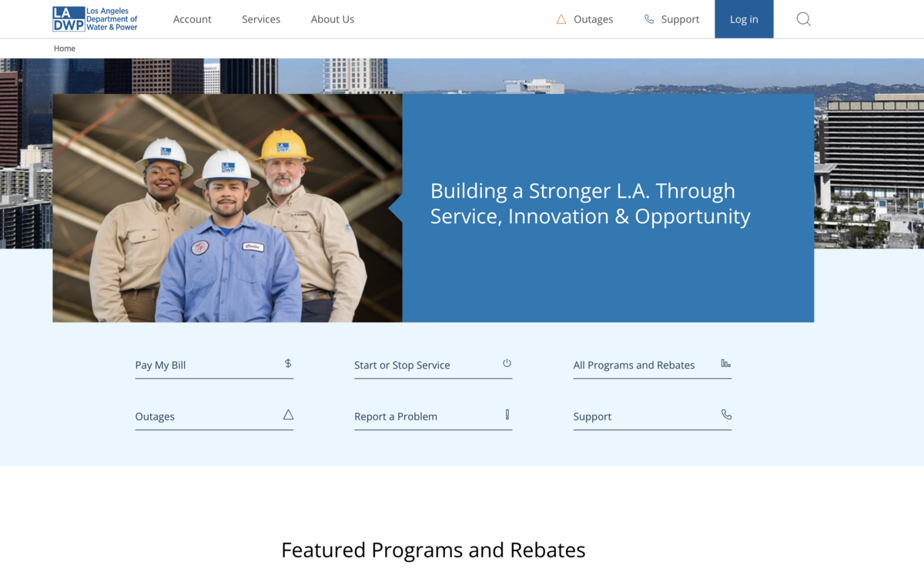Image resolution: width=924 pixels, height=568 pixels.
Task: Click the bar chart icon for All Programs and Rebates
Action: 725,364
